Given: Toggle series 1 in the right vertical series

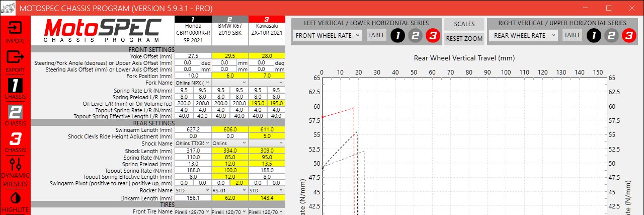Looking at the screenshot, I should pos(594,35).
